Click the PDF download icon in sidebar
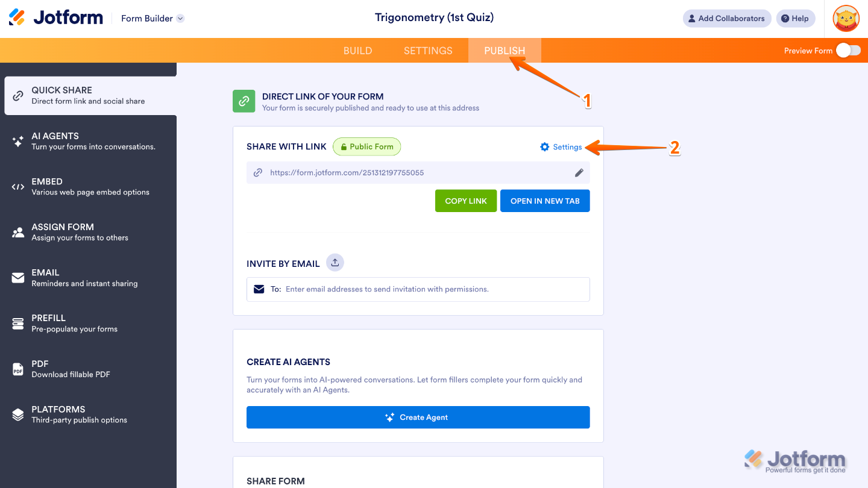Screen dimensions: 868x488 point(17,369)
